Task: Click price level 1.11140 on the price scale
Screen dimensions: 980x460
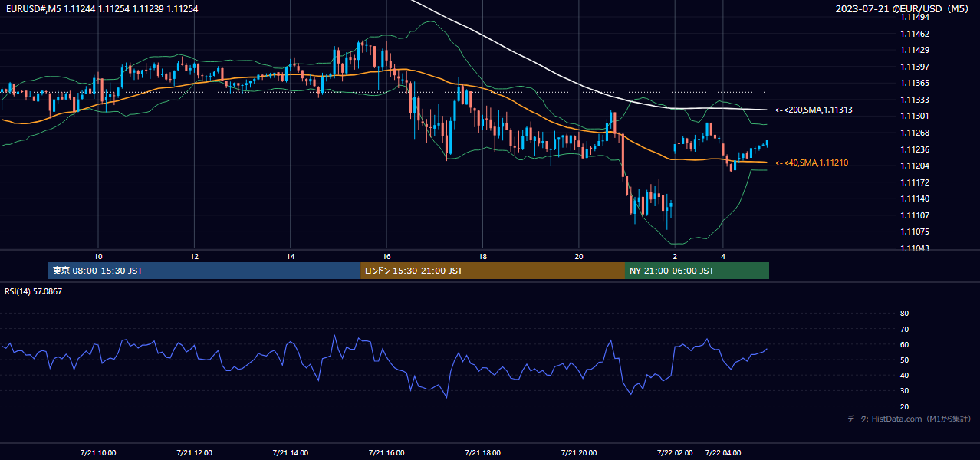Action: click(x=915, y=199)
